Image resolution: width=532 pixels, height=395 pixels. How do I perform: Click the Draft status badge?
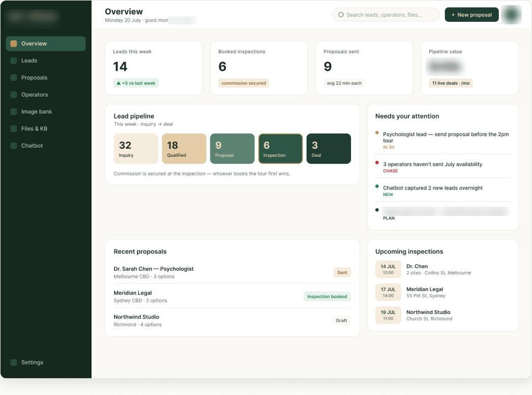(341, 321)
